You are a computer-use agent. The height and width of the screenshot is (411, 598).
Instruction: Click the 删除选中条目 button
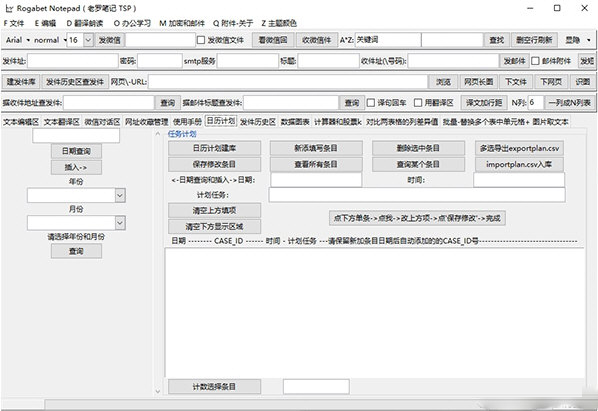coord(418,148)
